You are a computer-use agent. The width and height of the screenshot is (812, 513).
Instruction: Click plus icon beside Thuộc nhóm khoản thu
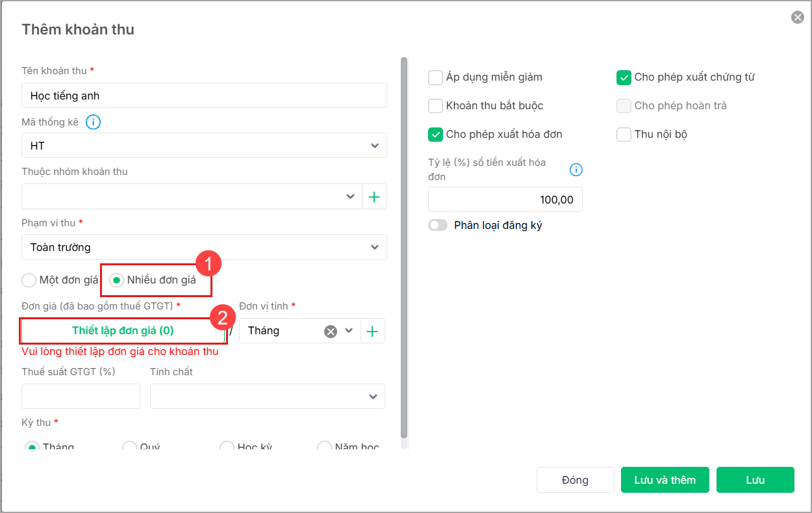(374, 196)
